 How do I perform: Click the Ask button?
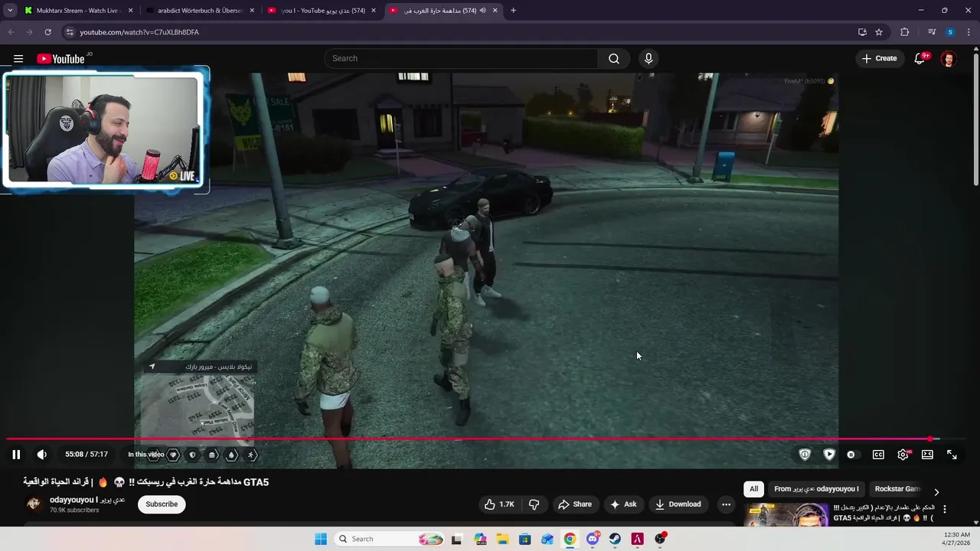(x=623, y=504)
